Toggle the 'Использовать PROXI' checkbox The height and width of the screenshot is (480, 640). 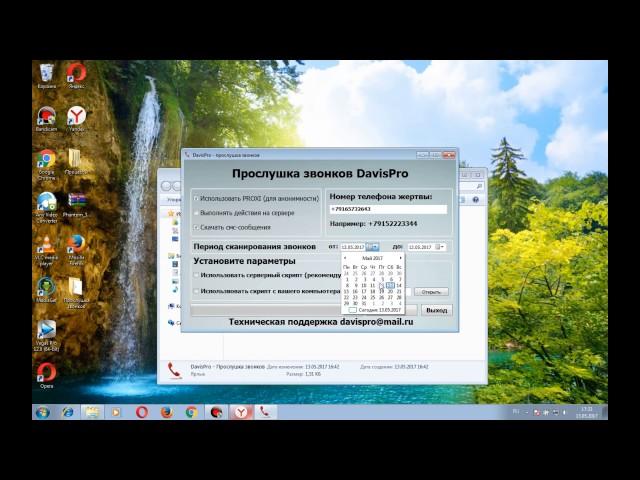tap(196, 198)
